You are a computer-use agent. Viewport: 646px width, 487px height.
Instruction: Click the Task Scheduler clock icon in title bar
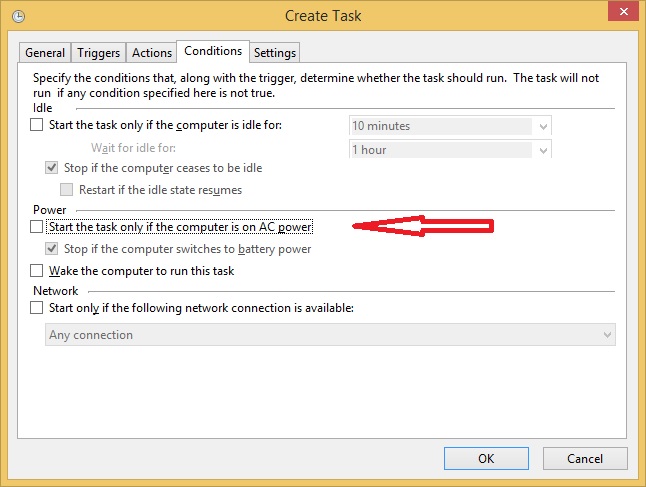tap(19, 16)
